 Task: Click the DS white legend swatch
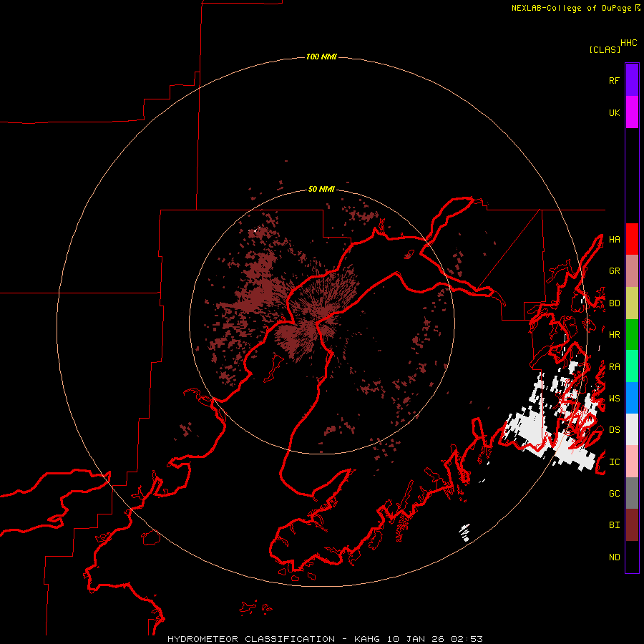click(x=632, y=429)
